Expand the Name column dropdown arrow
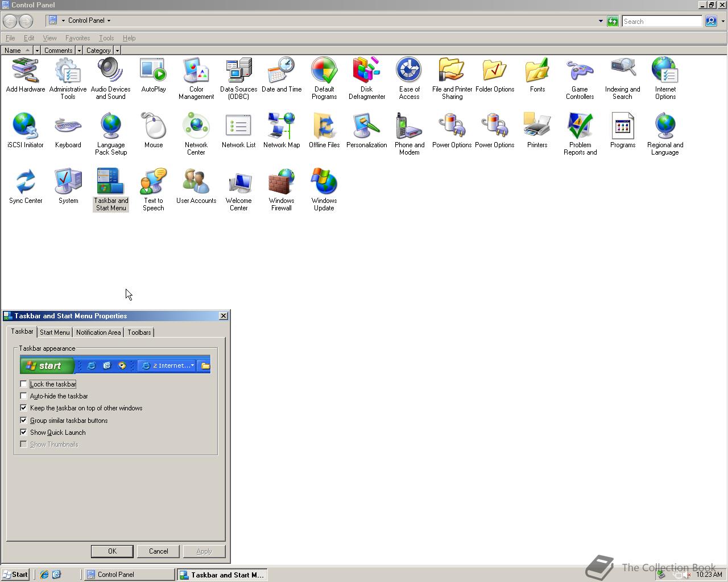 (37, 51)
